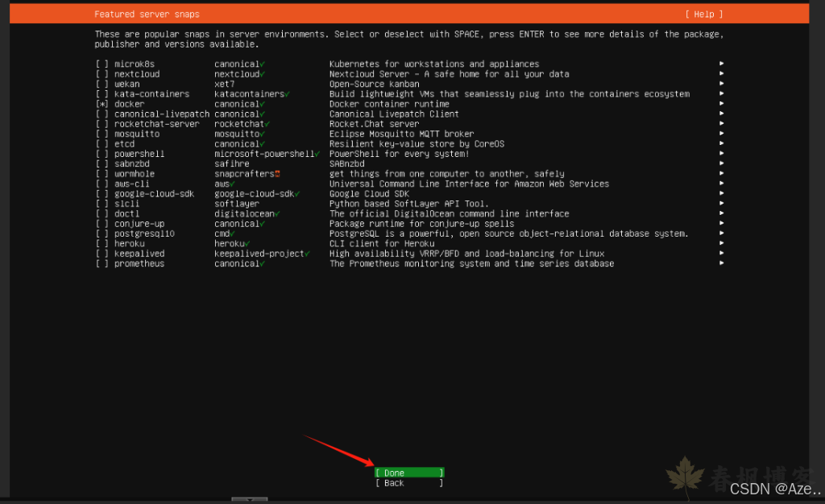Viewport: 825px width, 504px height.
Task: Expand details arrow for keepalived row
Action: (x=721, y=254)
